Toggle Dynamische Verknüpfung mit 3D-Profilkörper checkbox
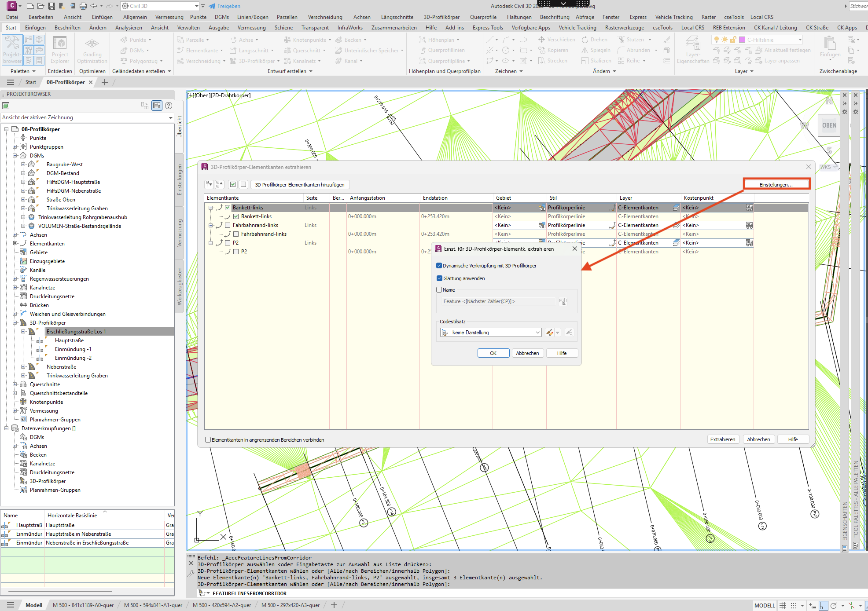The height and width of the screenshot is (611, 868). [439, 266]
